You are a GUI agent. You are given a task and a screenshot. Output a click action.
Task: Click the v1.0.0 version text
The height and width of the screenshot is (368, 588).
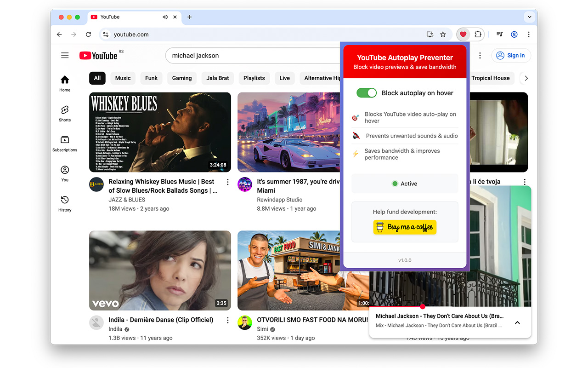pyautogui.click(x=405, y=260)
